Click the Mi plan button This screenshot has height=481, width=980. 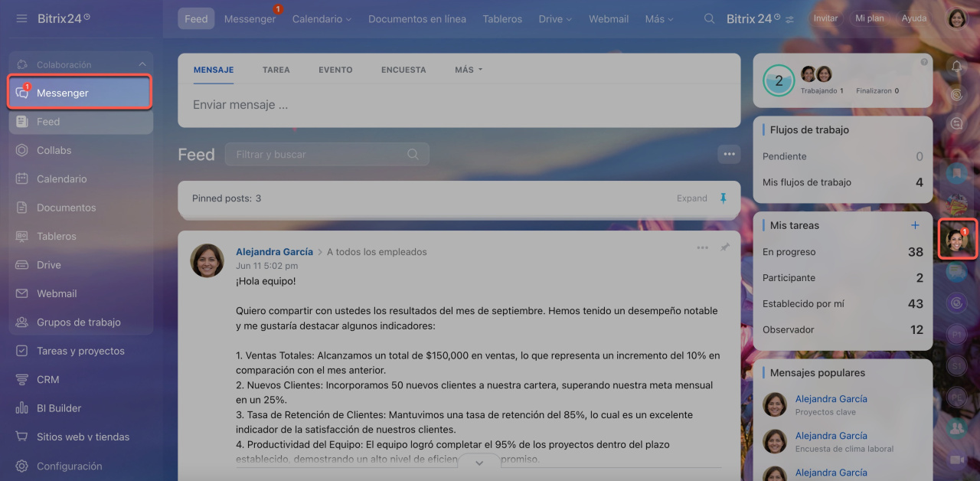pos(869,18)
